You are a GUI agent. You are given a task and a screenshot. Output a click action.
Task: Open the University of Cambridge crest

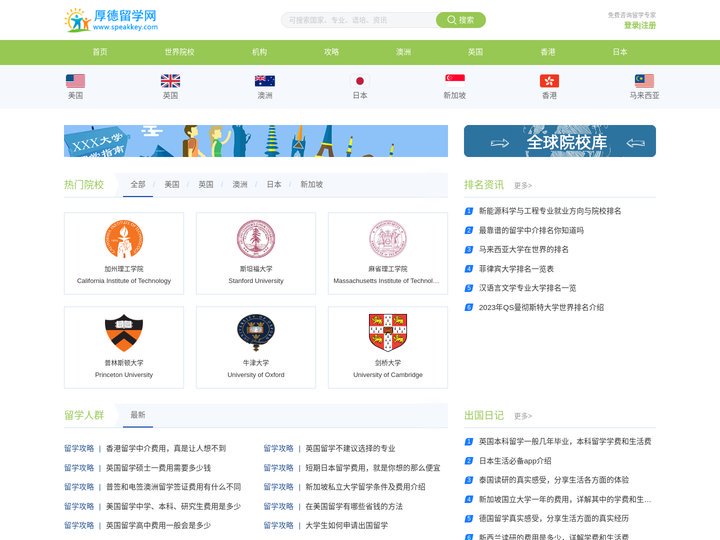pos(388,333)
